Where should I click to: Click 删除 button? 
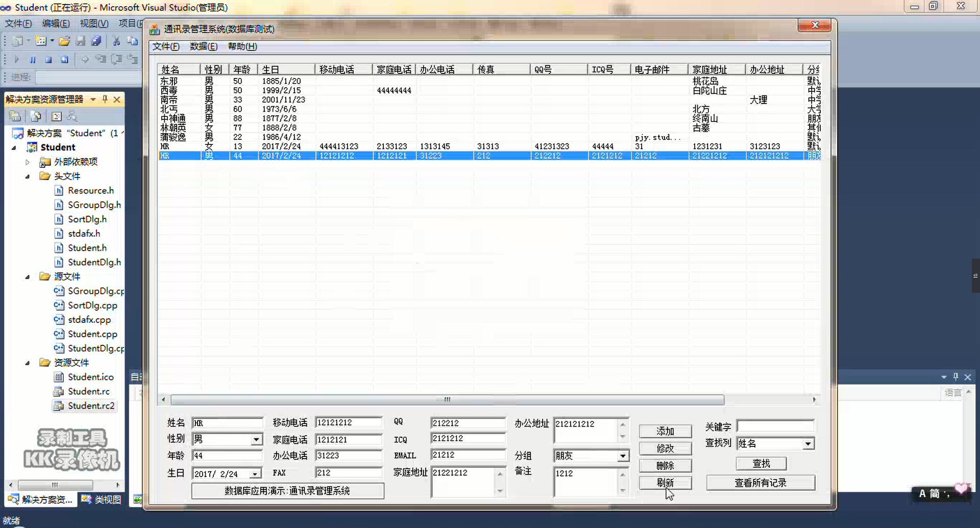coord(665,466)
